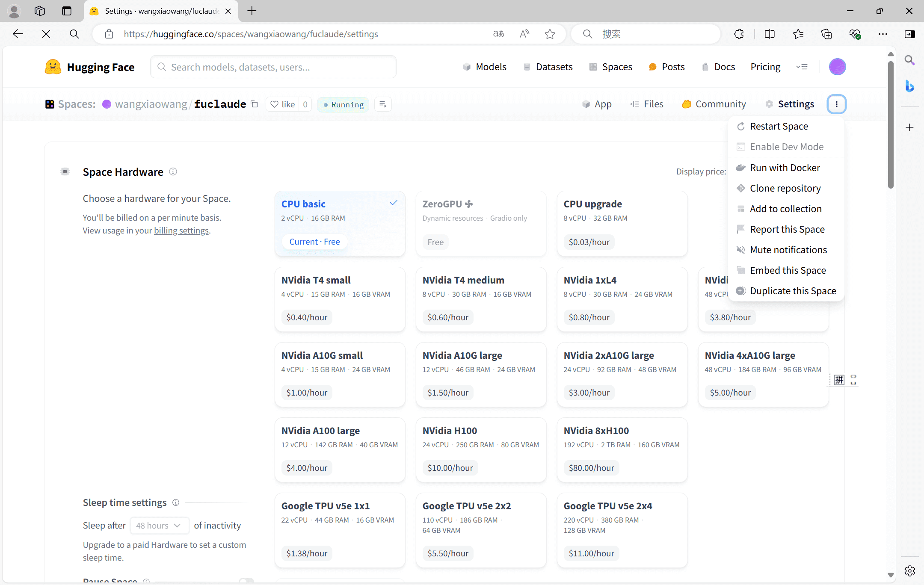Open the Favorites list icon
This screenshot has height=585, width=924.
[798, 34]
